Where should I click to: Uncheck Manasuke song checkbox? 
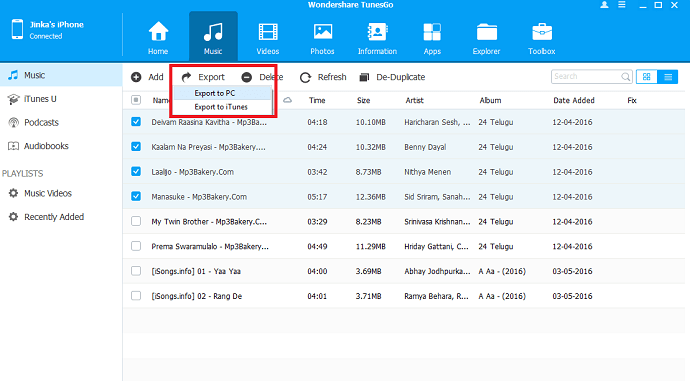pyautogui.click(x=136, y=196)
